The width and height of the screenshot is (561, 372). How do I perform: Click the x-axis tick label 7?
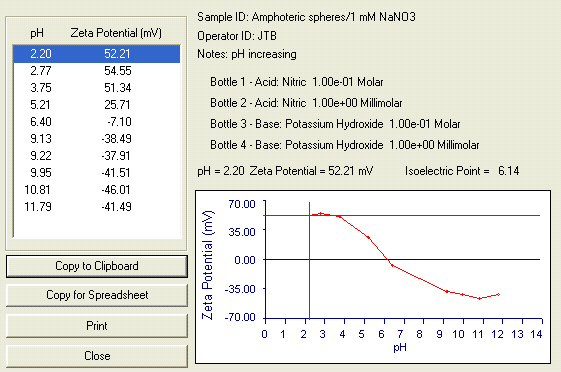point(401,334)
